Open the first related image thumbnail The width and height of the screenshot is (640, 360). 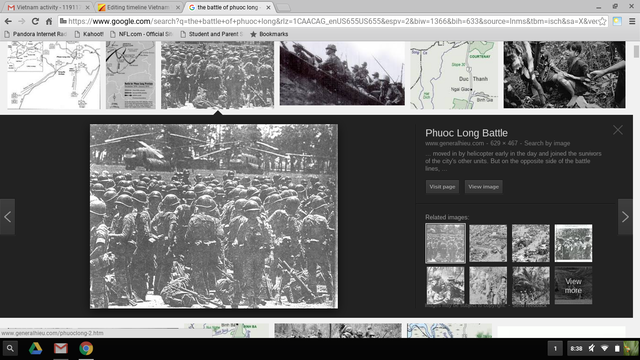[x=445, y=243]
